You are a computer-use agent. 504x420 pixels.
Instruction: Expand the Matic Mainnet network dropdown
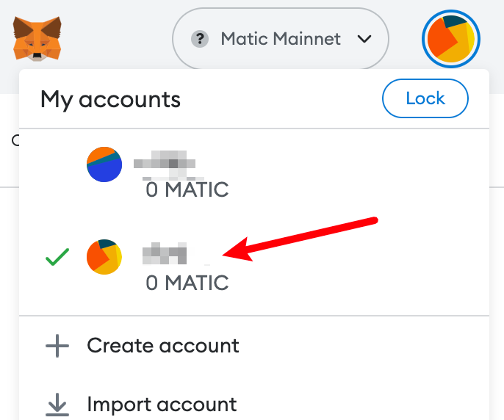[281, 39]
